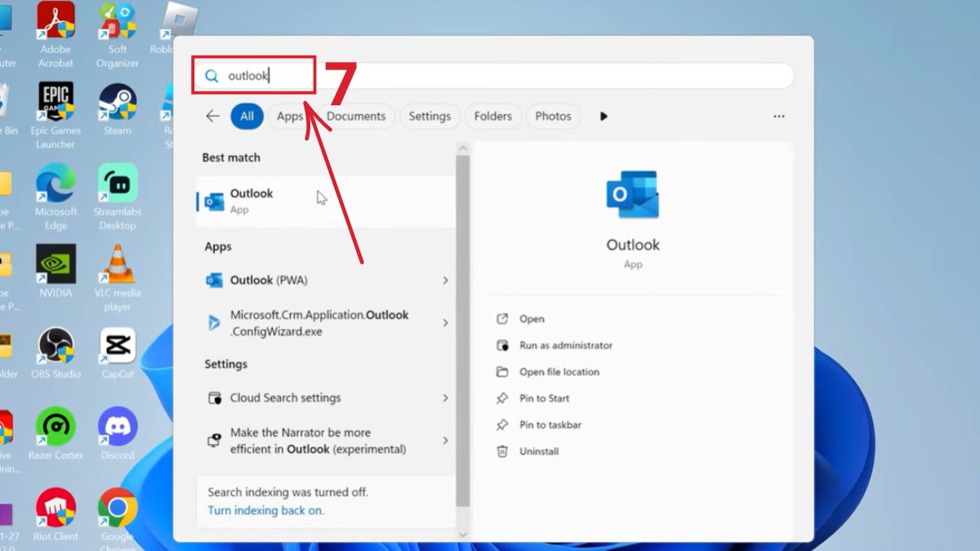Click the Uninstall trash icon

click(502, 451)
